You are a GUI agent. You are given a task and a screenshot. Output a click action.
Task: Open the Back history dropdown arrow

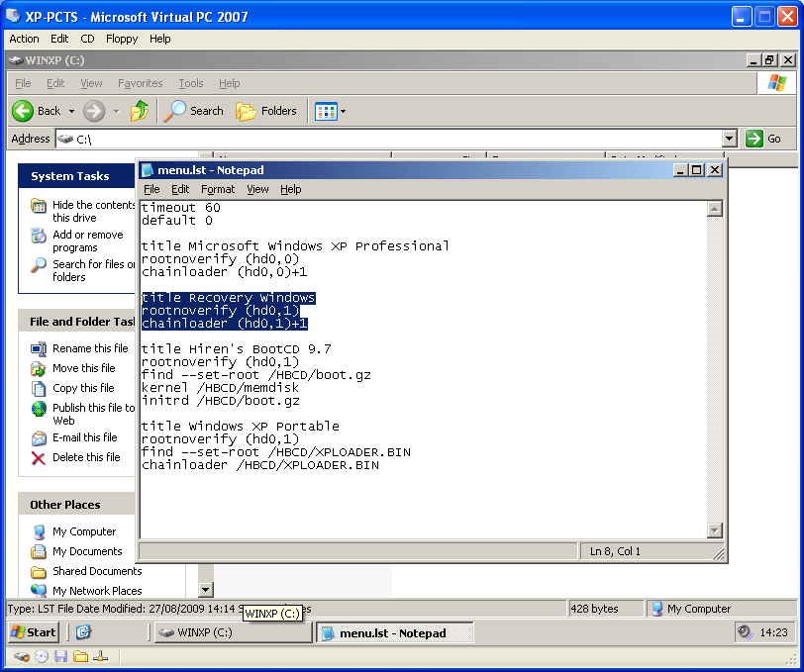(x=71, y=111)
